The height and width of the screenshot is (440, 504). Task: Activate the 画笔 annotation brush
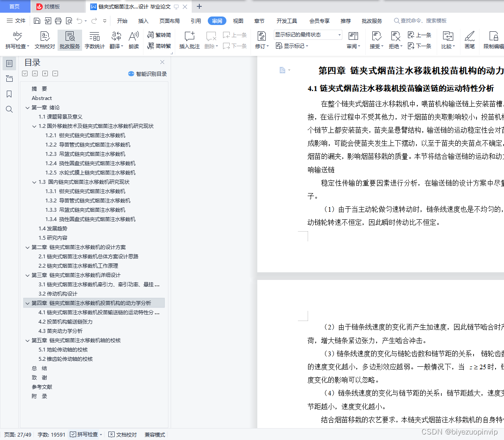coord(469,40)
